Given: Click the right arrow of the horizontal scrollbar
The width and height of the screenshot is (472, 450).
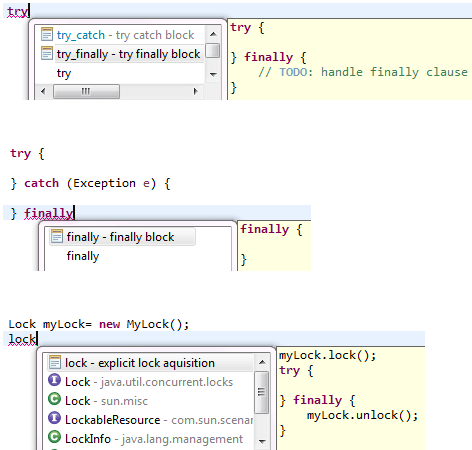Looking at the screenshot, I should (196, 91).
